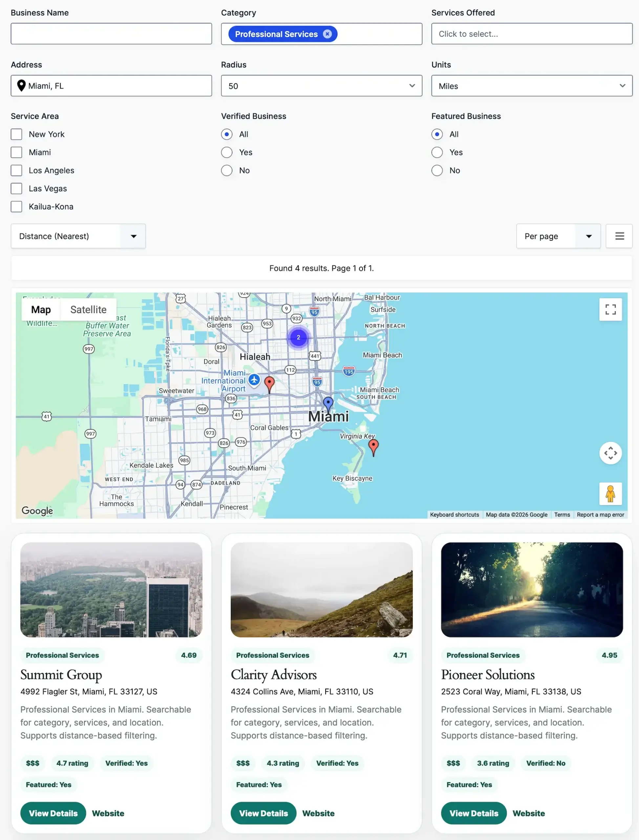Image resolution: width=639 pixels, height=840 pixels.
Task: Click the Featured: Yes badge on Clarity Advisors
Action: [x=259, y=785]
